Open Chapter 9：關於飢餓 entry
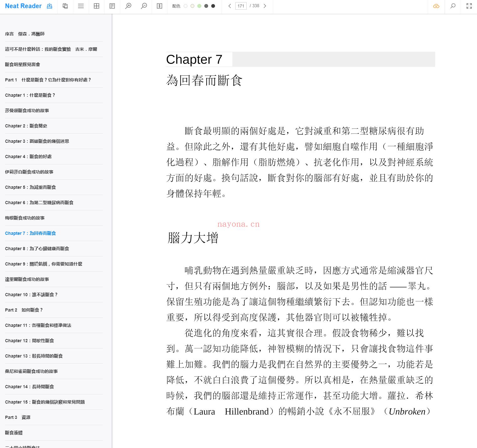 coord(54,264)
